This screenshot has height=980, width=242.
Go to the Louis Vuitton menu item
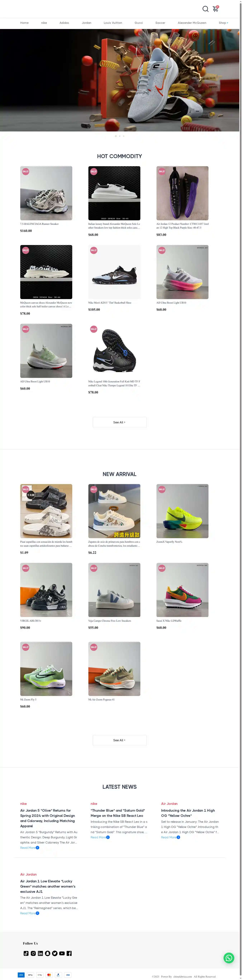pyautogui.click(x=113, y=23)
